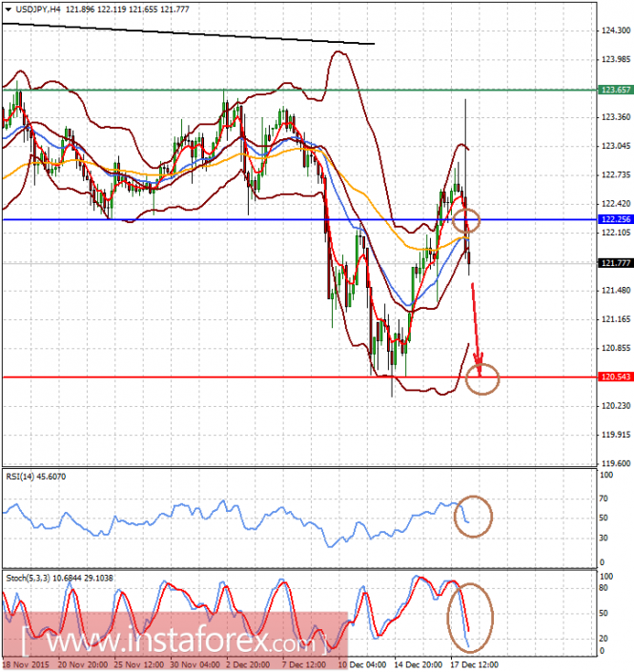The height and width of the screenshot is (672, 634).
Task: Select the RSI(14) 45.6070 indicator label
Action: click(x=36, y=477)
